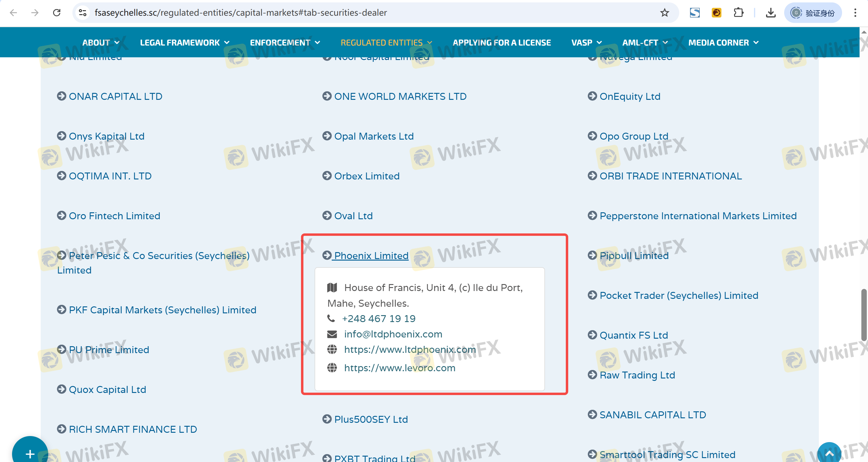This screenshot has width=868, height=462.
Task: Open the browser extensions puzzle icon
Action: coord(738,13)
